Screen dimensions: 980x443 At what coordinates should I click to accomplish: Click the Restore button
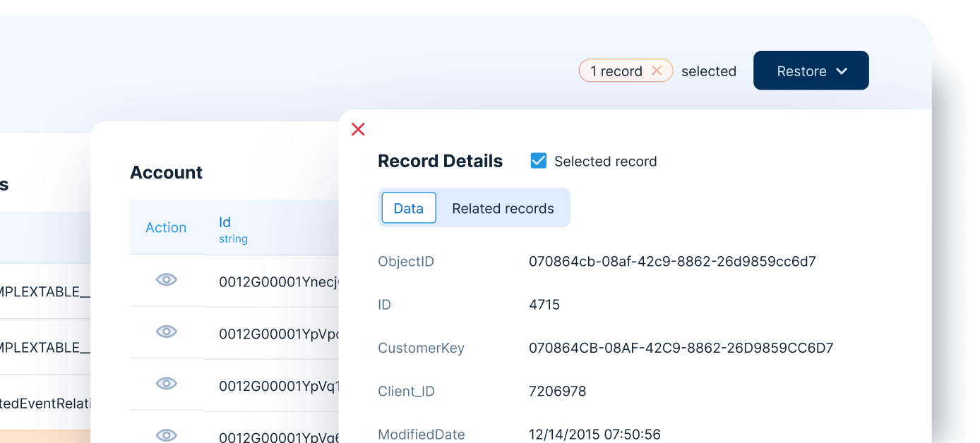811,71
